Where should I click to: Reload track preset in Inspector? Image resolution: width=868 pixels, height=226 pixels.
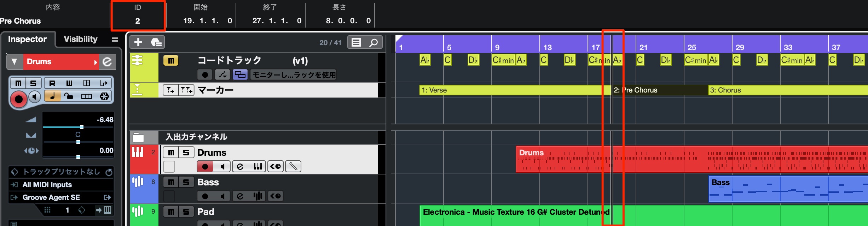109,172
